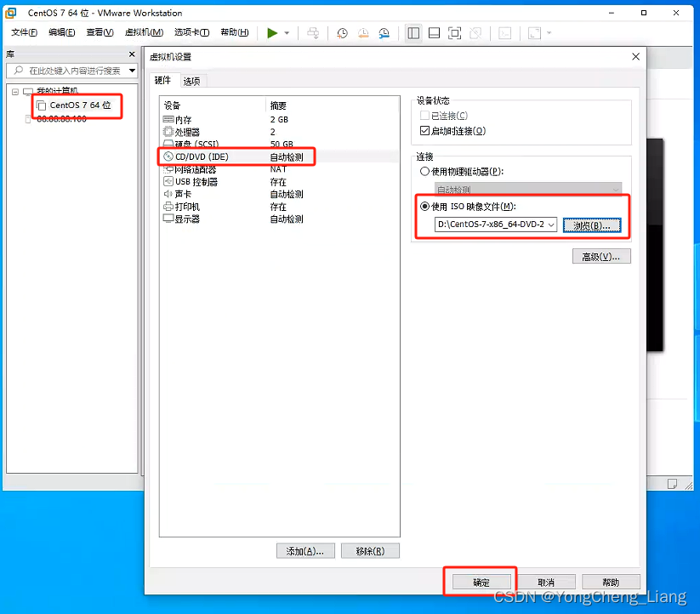This screenshot has height=614, width=700.
Task: Open the power options dropdown arrow
Action: tap(287, 33)
